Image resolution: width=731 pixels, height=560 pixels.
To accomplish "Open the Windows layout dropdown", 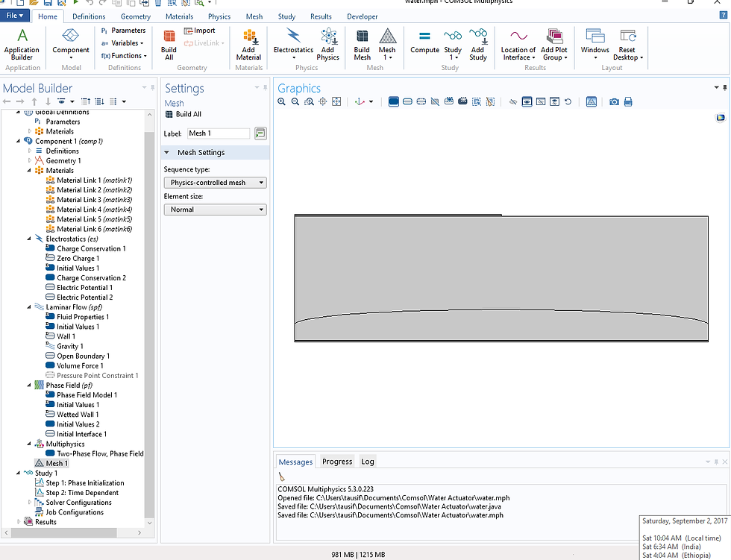I will (595, 44).
